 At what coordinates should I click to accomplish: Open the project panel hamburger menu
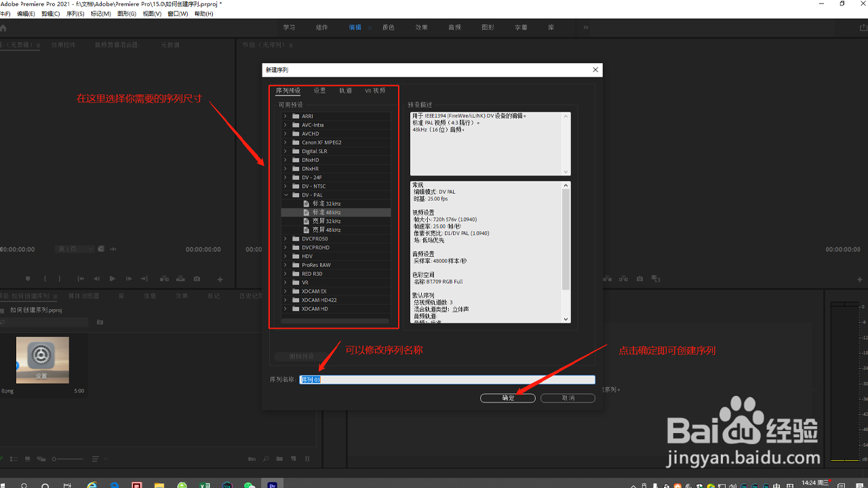pyautogui.click(x=55, y=296)
